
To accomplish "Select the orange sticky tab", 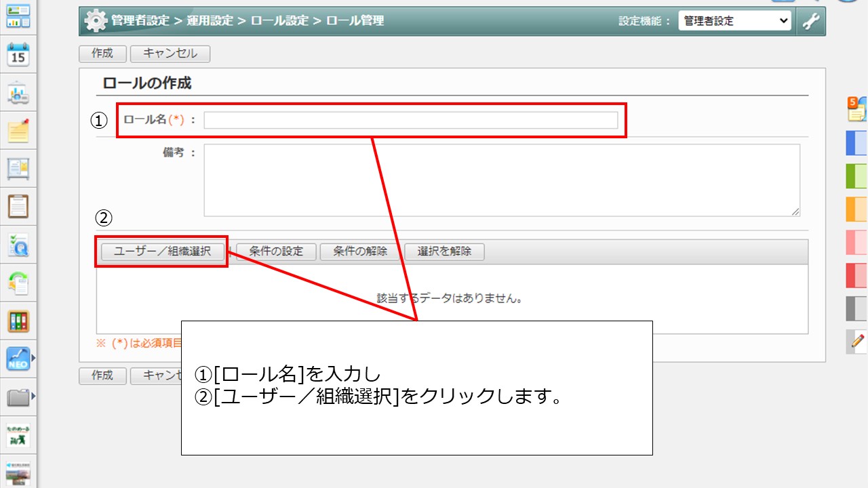I will coord(857,209).
